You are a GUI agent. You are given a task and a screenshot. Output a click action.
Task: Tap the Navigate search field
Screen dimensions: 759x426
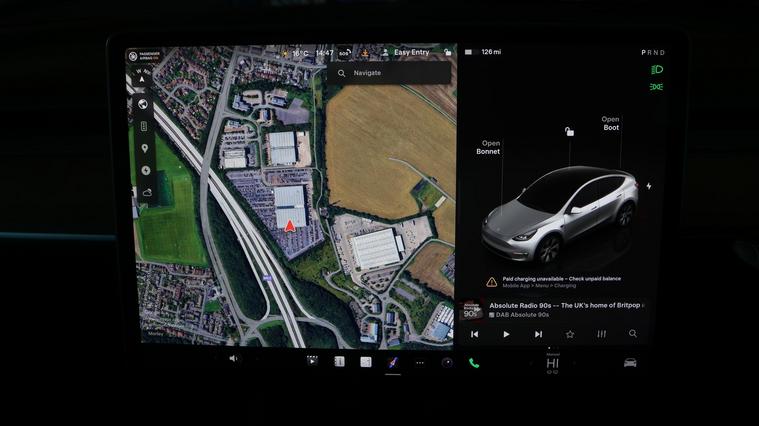point(390,73)
